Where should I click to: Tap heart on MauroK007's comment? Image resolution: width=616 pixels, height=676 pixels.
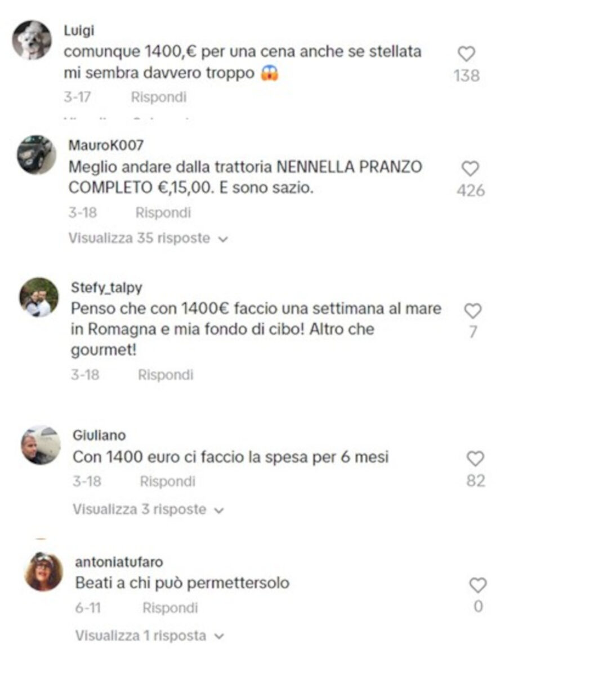470,169
